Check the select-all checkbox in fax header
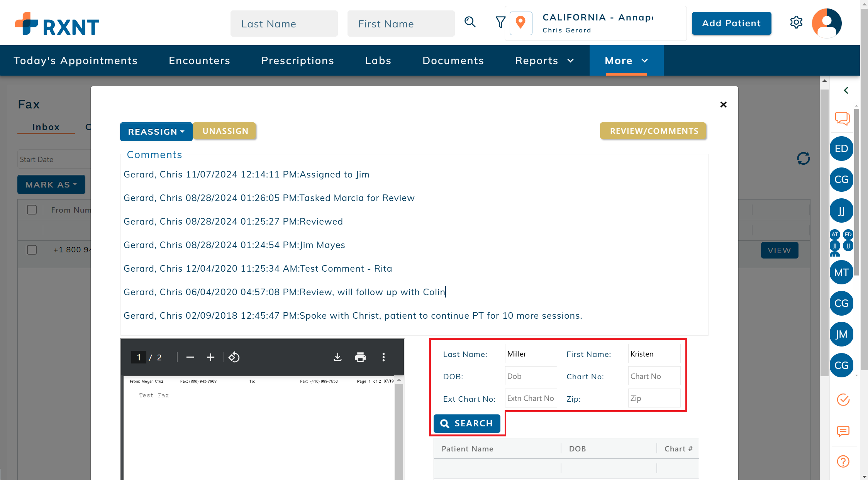The width and height of the screenshot is (868, 480). (32, 210)
